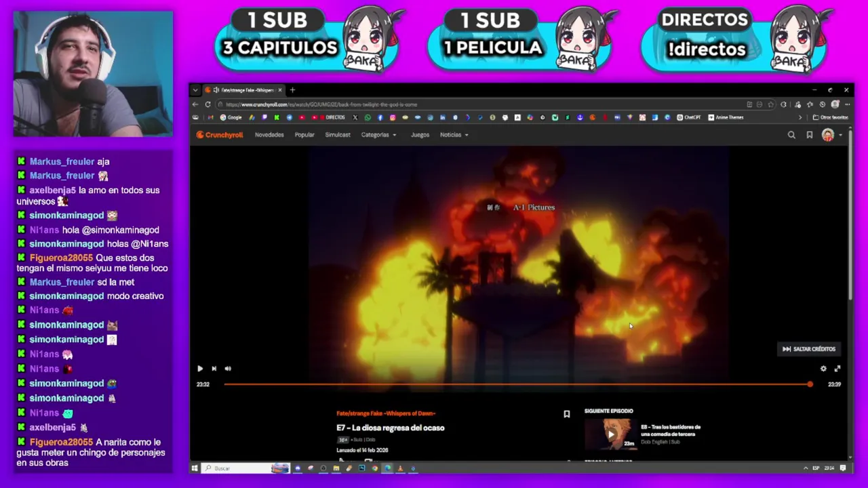Switch the ESP input language indicator

(816, 468)
